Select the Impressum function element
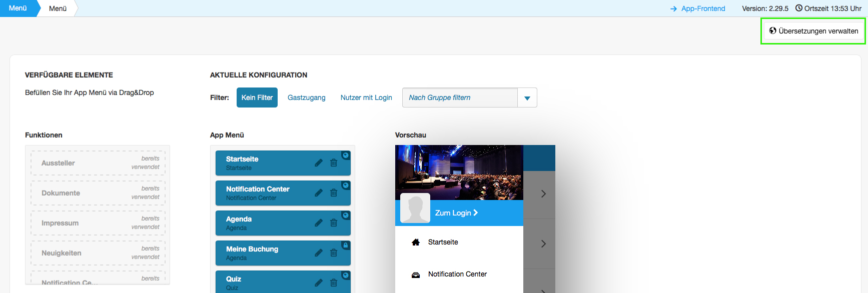Image resolution: width=868 pixels, height=293 pixels. coord(98,223)
